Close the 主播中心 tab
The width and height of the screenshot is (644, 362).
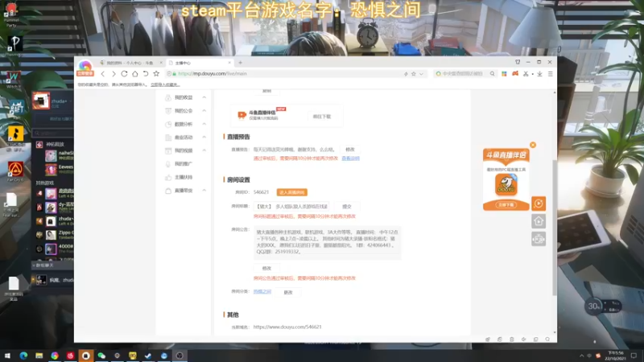229,63
